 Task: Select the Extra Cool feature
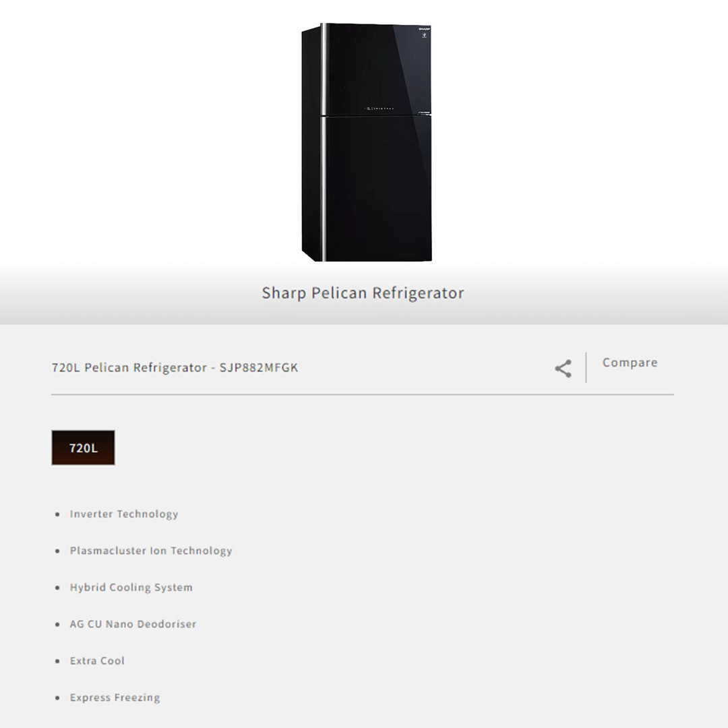pos(97,661)
